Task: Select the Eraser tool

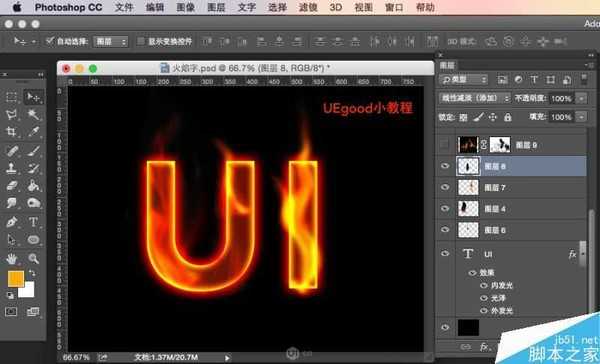Action: [x=11, y=186]
